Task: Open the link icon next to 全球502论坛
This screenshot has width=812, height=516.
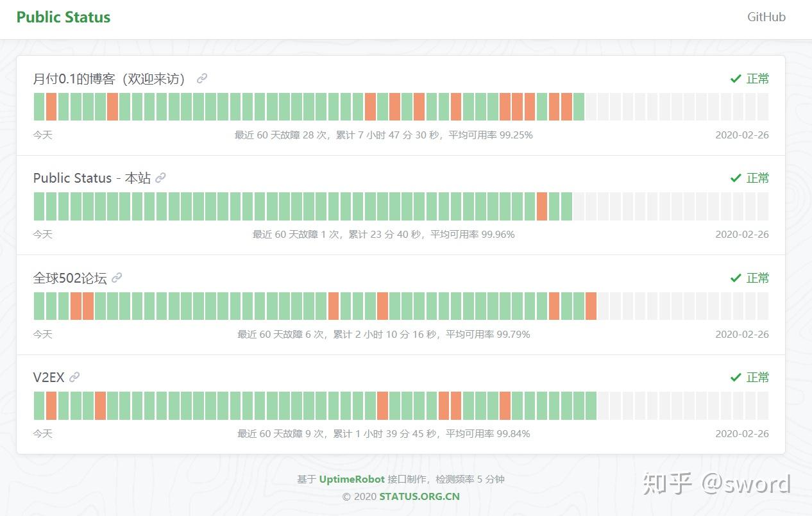Action: click(x=116, y=278)
